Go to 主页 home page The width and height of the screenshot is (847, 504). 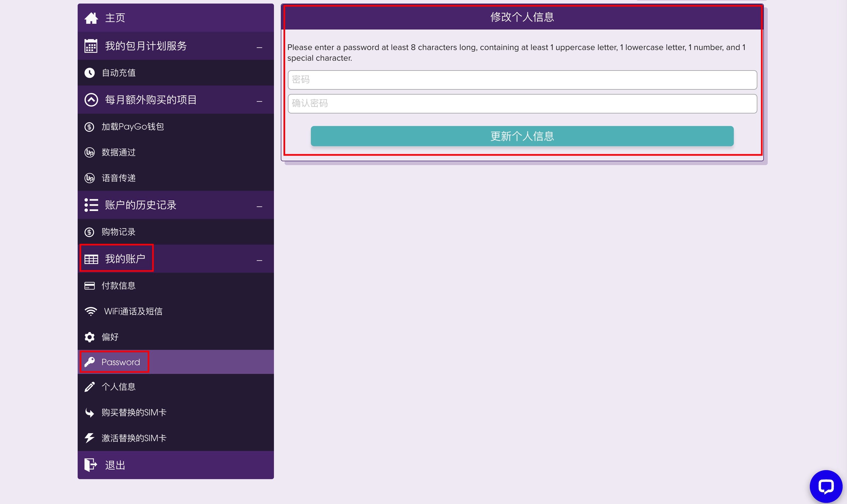pyautogui.click(x=176, y=18)
